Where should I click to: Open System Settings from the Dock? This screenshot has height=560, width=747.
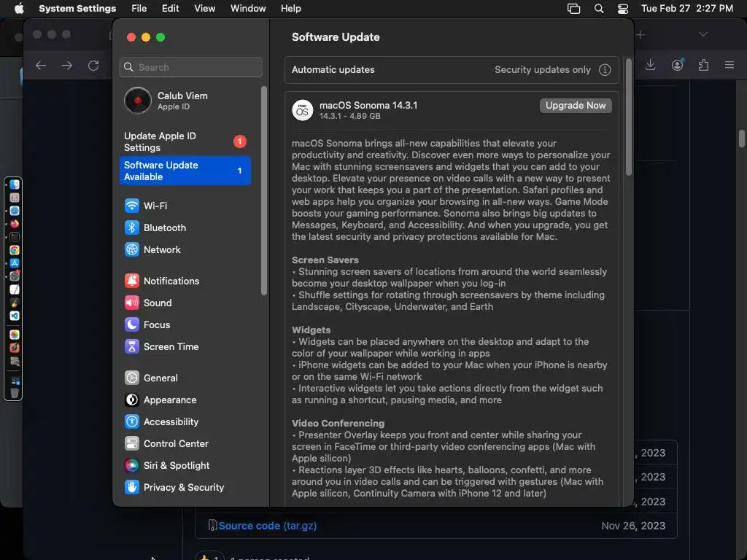[x=15, y=276]
